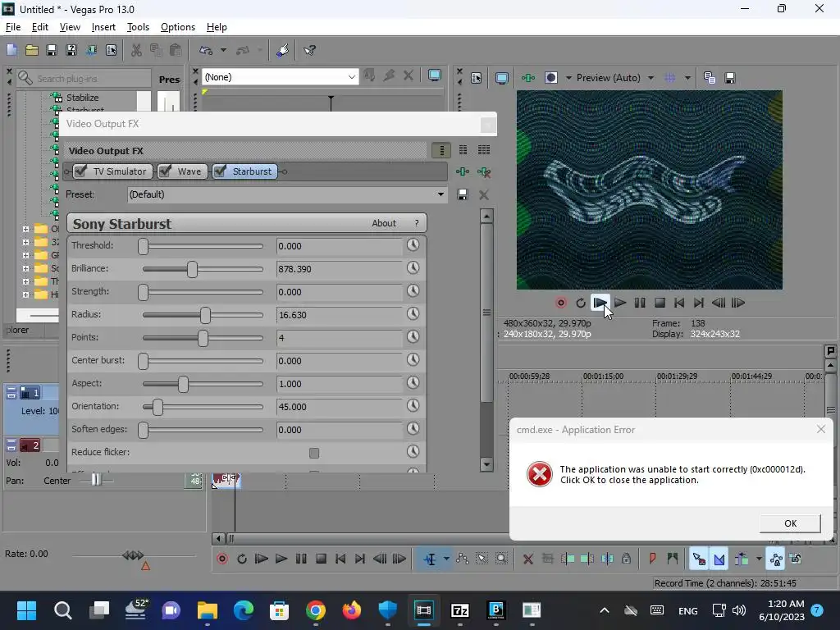Screen dimensions: 840x630
Task: Open Preview (Auto) quality dropdown
Action: pos(651,78)
